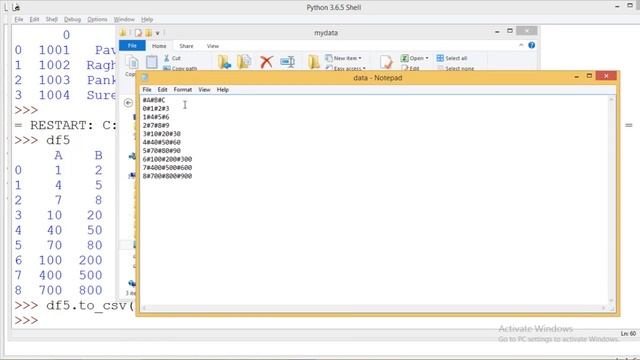Click the Properties icon with red checkmark
This screenshot has width=640, height=360.
point(386,62)
